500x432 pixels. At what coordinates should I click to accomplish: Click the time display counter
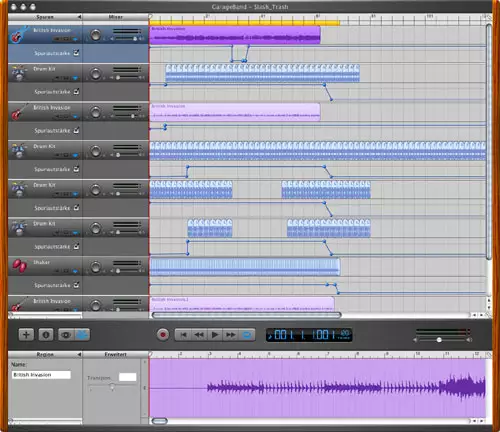click(x=309, y=335)
